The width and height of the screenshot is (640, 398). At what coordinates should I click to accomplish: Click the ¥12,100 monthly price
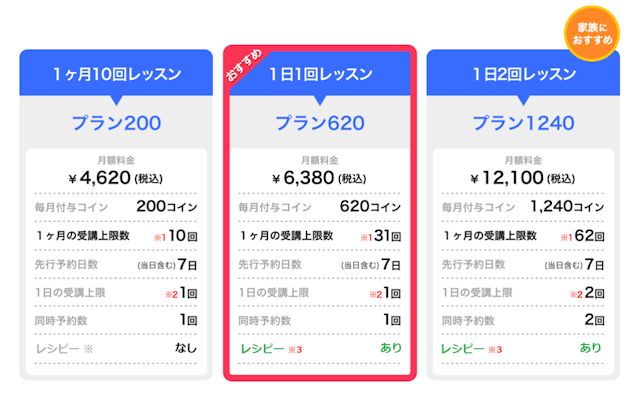523,178
